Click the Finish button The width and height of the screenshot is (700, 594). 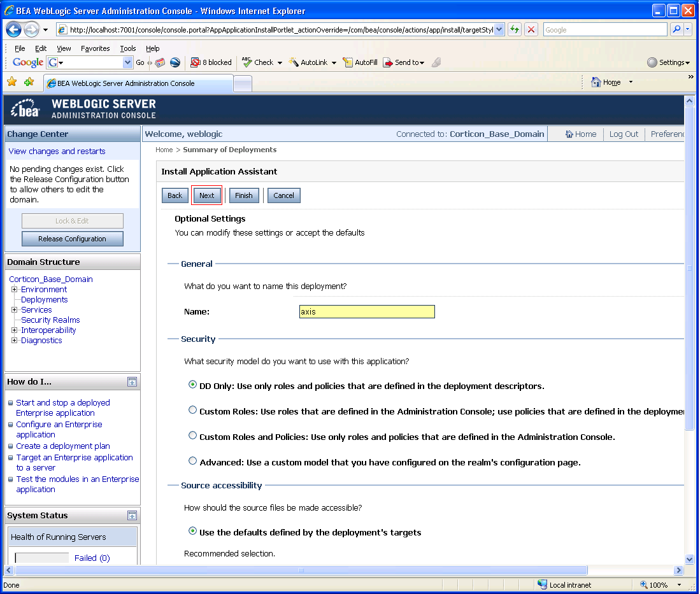pyautogui.click(x=244, y=195)
